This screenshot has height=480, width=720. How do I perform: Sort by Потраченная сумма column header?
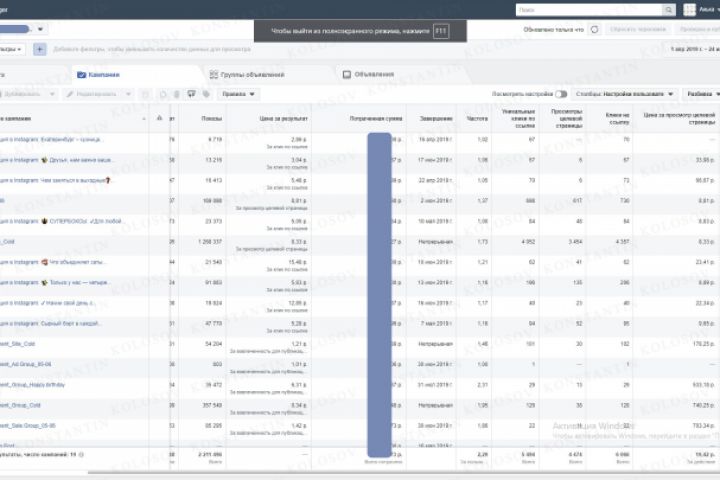pyautogui.click(x=359, y=119)
